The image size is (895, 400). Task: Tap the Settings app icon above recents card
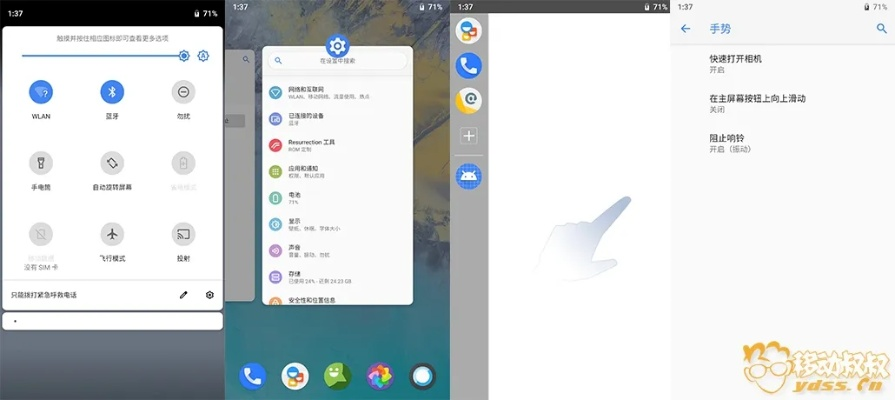pyautogui.click(x=337, y=45)
